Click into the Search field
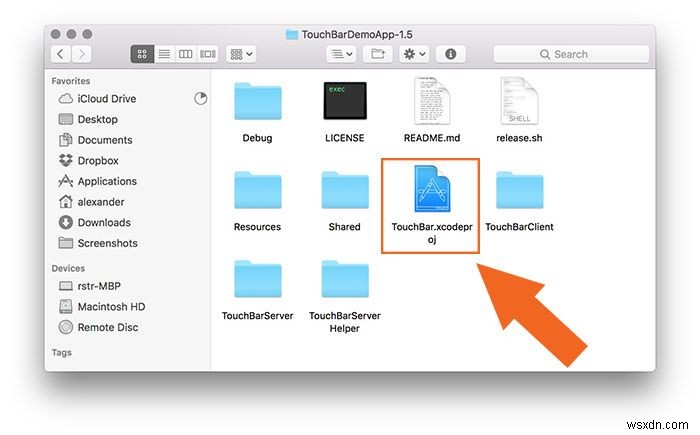This screenshot has height=435, width=700. (571, 54)
